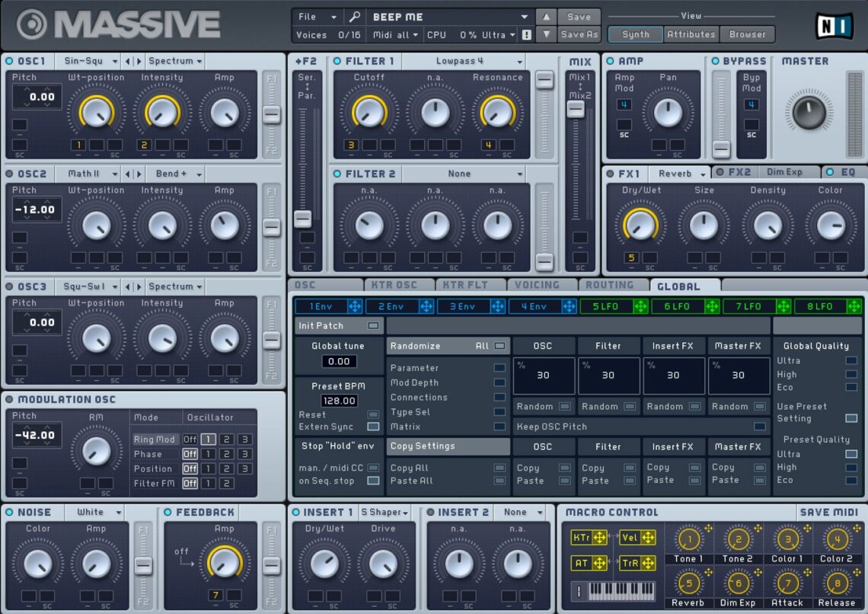Open the Insert 1 S Shaper effect dropdown
The image size is (868, 614).
pyautogui.click(x=385, y=512)
